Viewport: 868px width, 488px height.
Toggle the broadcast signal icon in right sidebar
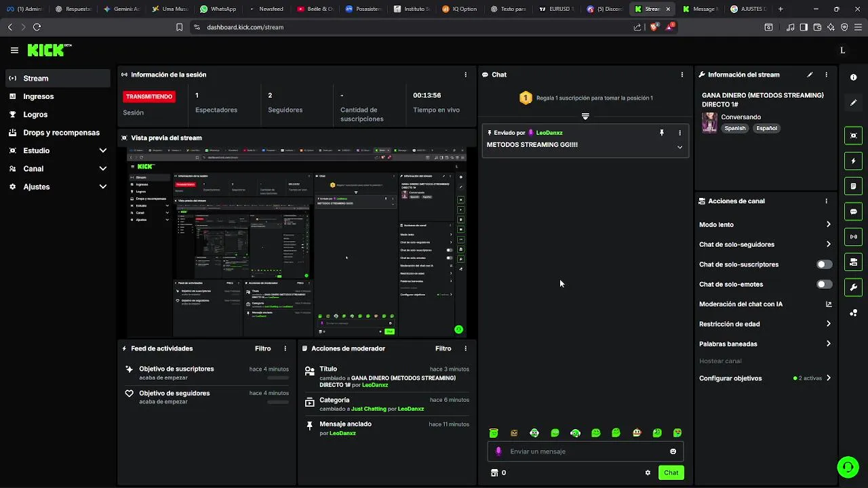853,237
